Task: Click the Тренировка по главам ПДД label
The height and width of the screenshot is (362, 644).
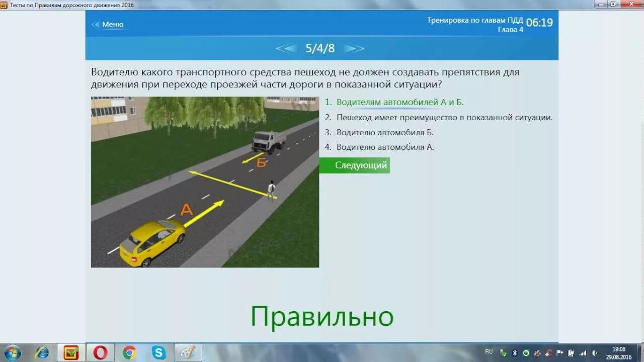Action: click(475, 21)
